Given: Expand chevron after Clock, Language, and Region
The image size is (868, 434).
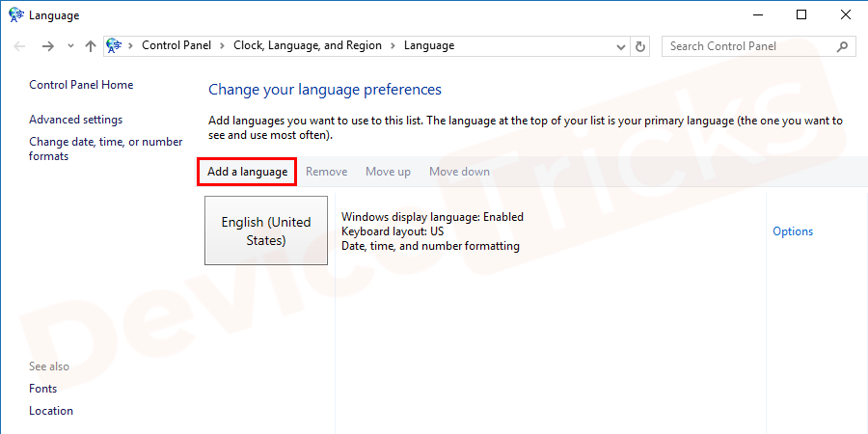Looking at the screenshot, I should point(393,46).
